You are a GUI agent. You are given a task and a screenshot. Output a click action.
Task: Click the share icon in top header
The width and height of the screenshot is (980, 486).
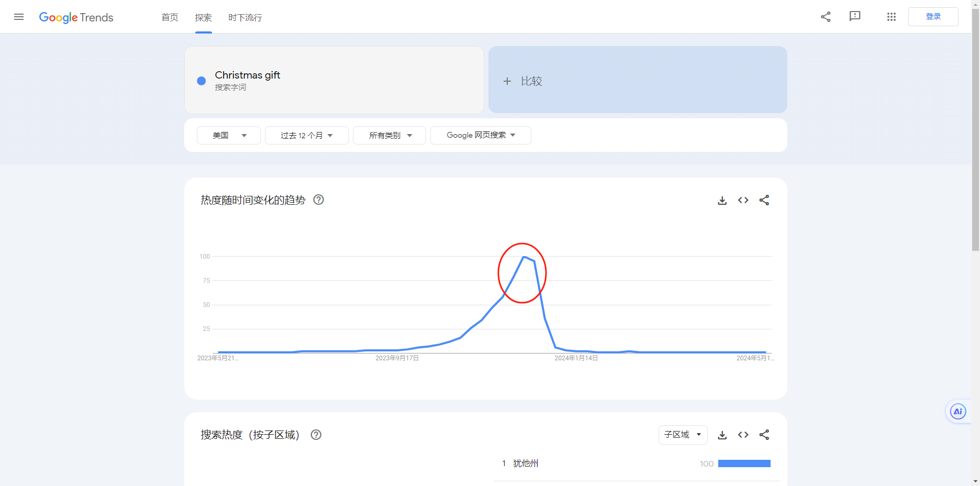coord(826,17)
